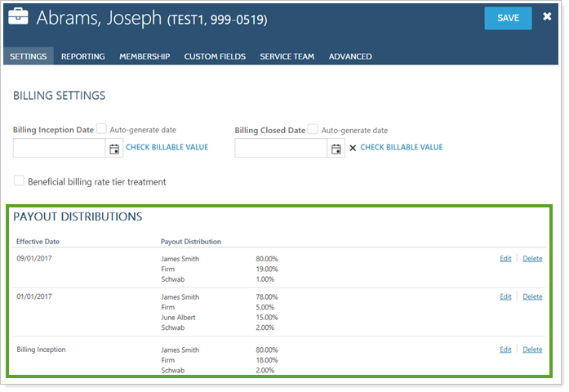The height and width of the screenshot is (392, 569).
Task: Enable Auto-generate date for Billing Inception
Action: click(x=102, y=129)
